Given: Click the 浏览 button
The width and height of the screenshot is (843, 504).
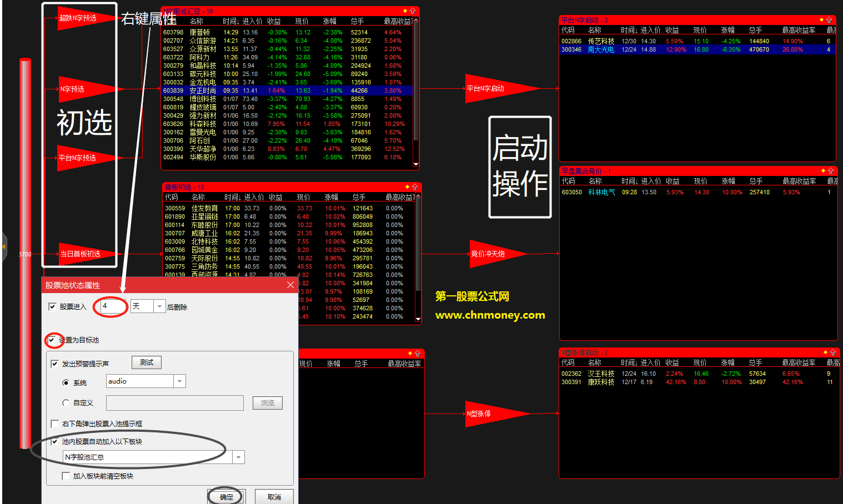Looking at the screenshot, I should tap(268, 403).
